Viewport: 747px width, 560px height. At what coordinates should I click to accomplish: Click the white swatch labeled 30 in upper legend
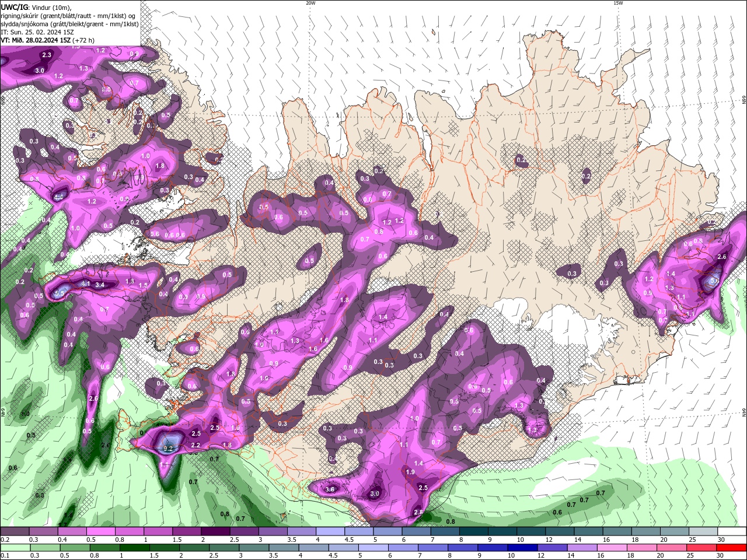[732, 531]
